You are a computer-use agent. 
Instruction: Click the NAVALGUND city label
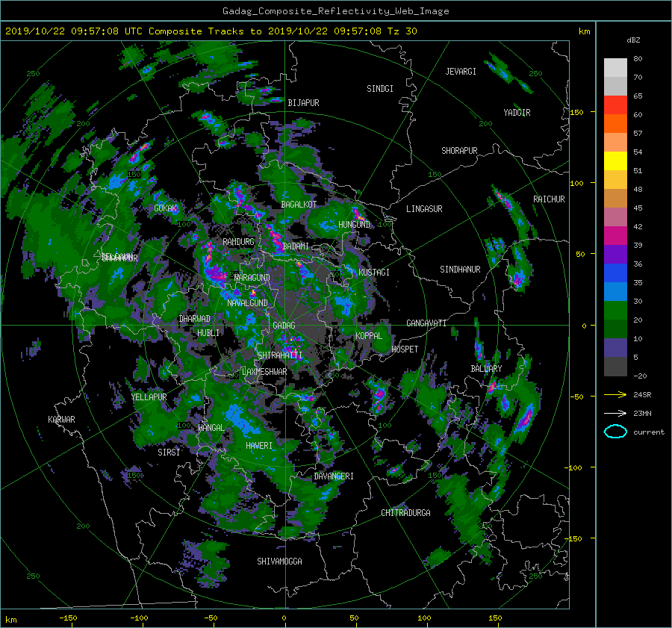247,303
